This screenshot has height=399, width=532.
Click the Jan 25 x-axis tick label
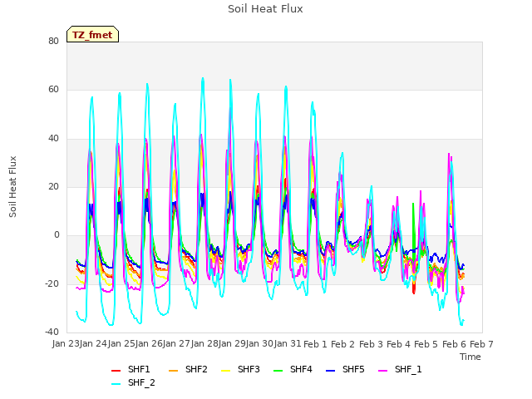click(x=121, y=343)
